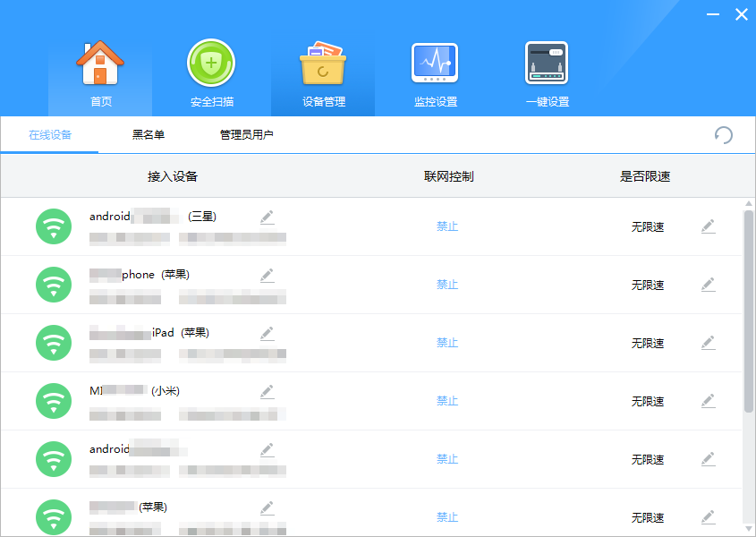The image size is (756, 537).
Task: Edit the MI (小米) device name
Action: [x=267, y=391]
